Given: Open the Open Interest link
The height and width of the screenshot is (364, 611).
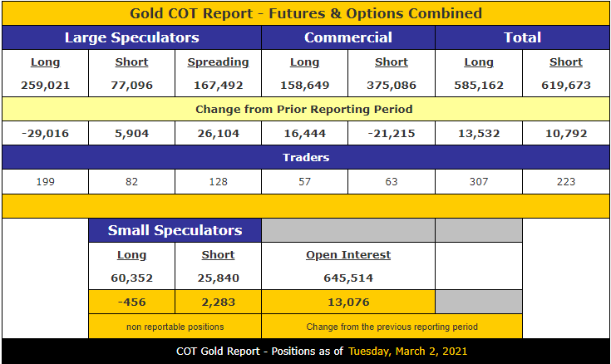Looking at the screenshot, I should click(x=347, y=255).
